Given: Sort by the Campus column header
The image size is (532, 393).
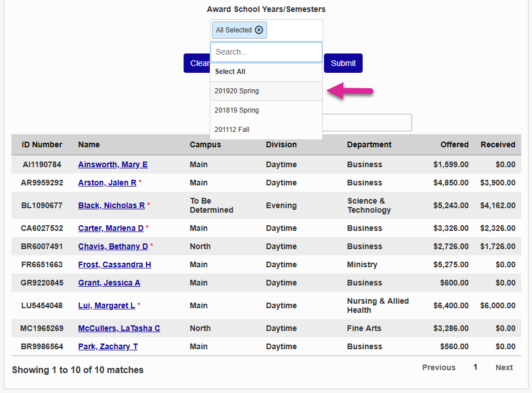Looking at the screenshot, I should 205,144.
